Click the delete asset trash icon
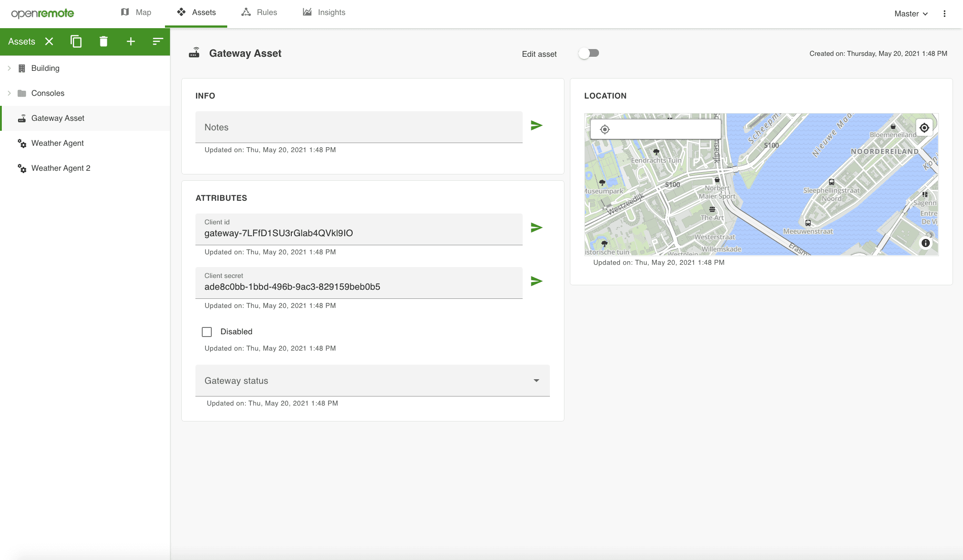 coord(104,41)
